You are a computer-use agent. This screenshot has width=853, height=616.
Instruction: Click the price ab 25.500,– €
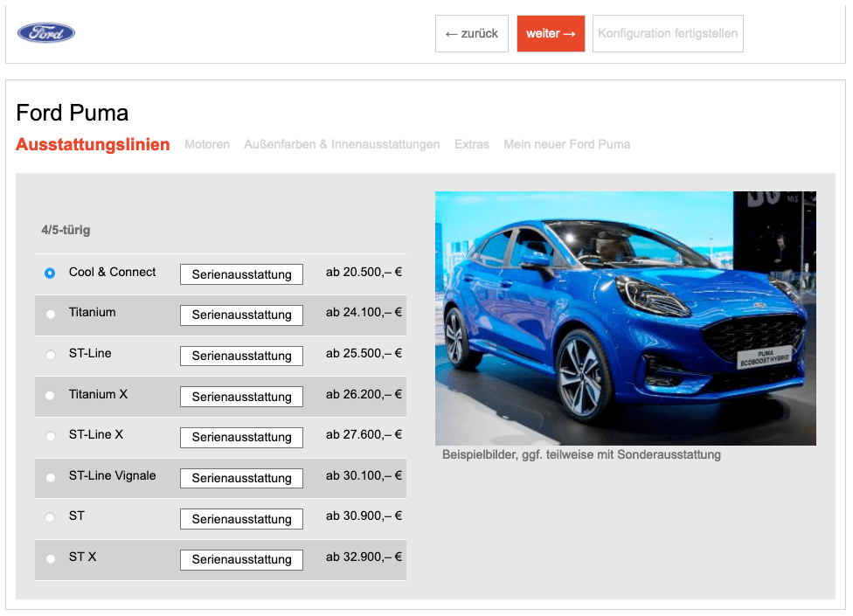coord(364,353)
